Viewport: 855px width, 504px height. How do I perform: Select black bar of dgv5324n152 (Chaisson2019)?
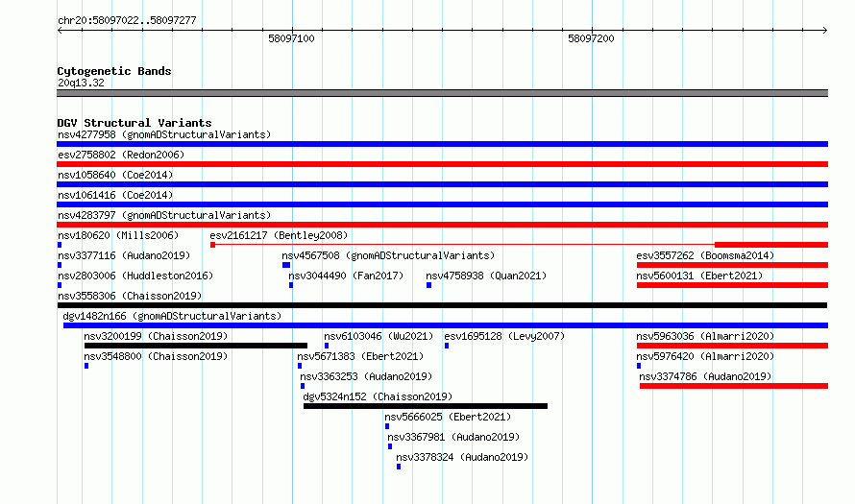(x=426, y=406)
